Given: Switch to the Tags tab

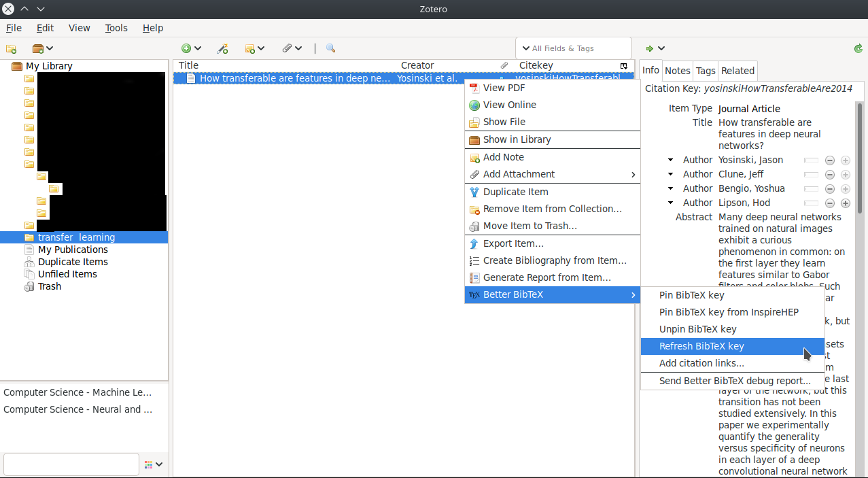Looking at the screenshot, I should (706, 71).
